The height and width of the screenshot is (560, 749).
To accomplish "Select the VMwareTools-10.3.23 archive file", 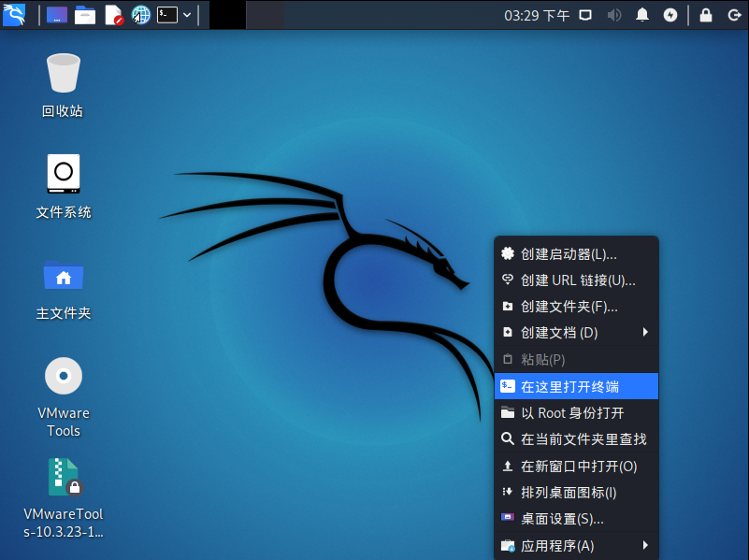I will [63, 498].
